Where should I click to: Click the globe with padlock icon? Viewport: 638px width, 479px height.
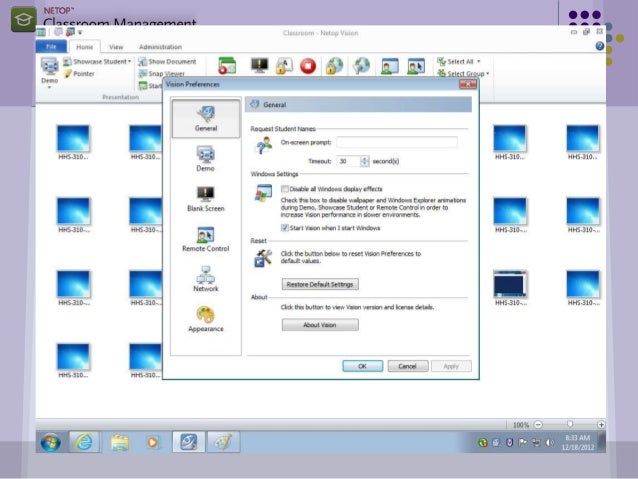pos(334,66)
